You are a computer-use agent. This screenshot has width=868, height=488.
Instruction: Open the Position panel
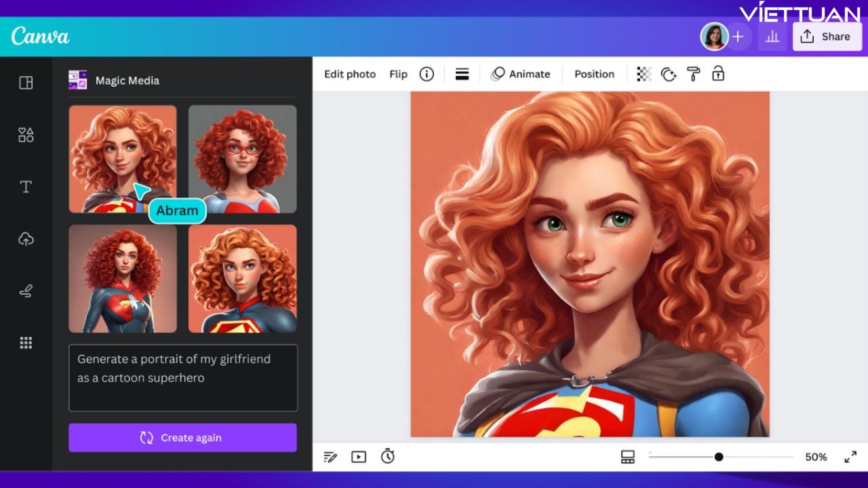[x=594, y=75]
